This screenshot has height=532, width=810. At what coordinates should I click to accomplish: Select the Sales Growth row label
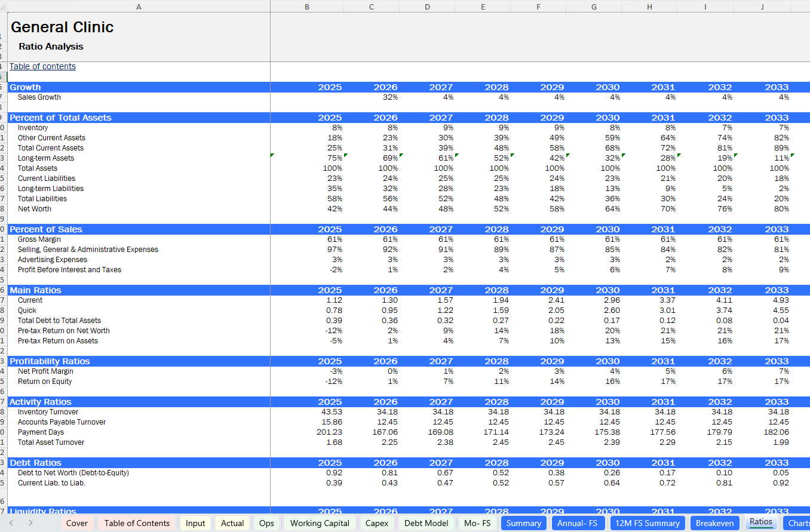coord(39,97)
